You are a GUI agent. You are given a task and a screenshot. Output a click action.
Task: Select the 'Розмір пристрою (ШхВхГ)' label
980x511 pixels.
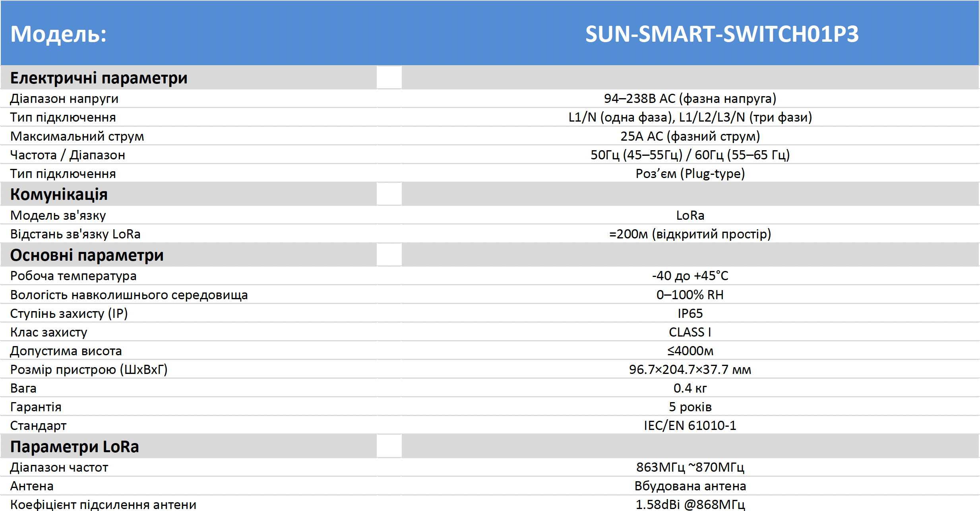(89, 370)
